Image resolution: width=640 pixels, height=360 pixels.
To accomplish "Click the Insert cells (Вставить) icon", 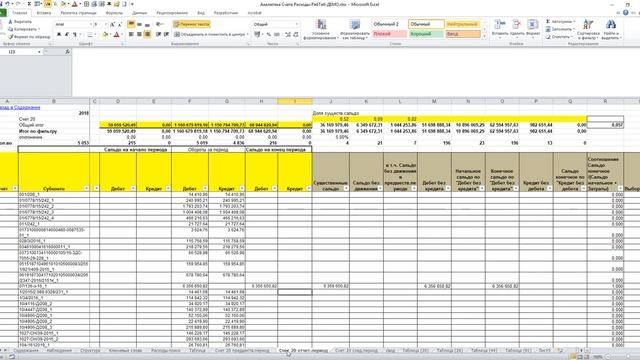I will point(500,24).
